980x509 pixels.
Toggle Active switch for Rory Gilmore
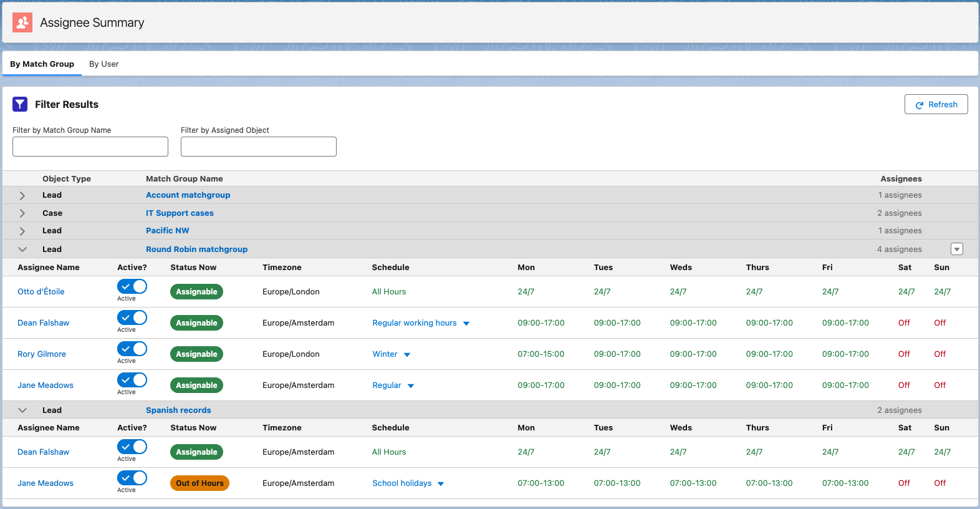pos(132,349)
